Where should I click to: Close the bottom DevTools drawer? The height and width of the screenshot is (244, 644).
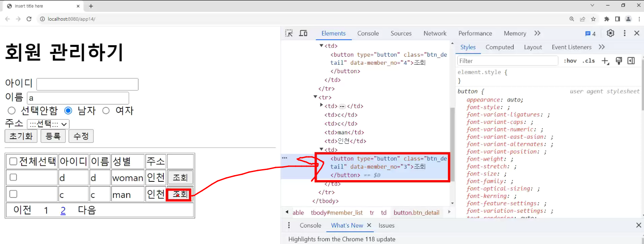click(x=638, y=225)
